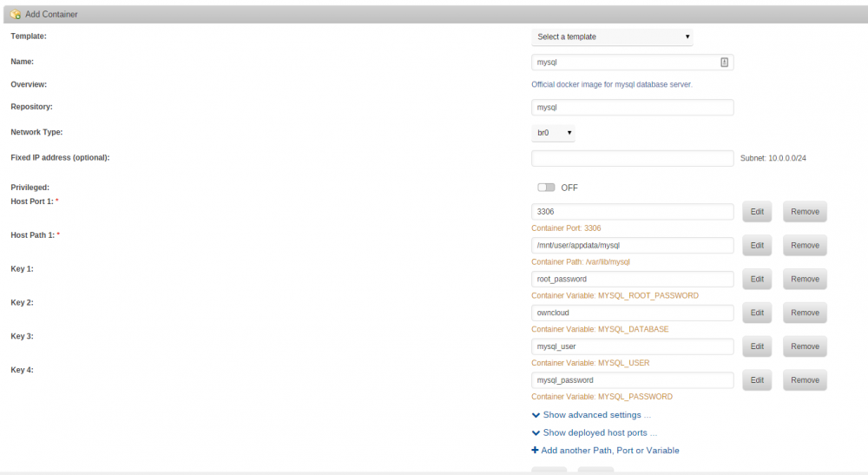Click the root_password input field

[x=632, y=279]
